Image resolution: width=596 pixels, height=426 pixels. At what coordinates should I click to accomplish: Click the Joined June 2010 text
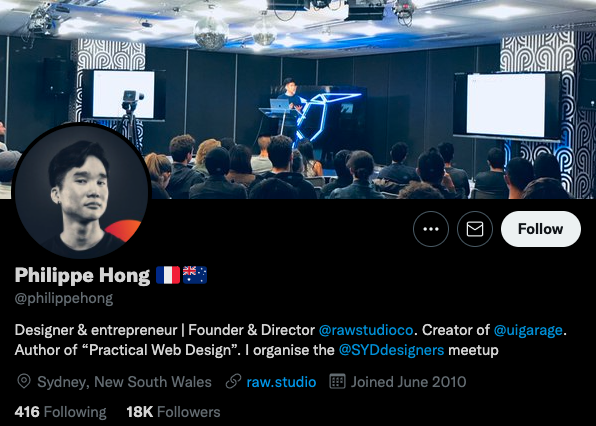tap(409, 382)
